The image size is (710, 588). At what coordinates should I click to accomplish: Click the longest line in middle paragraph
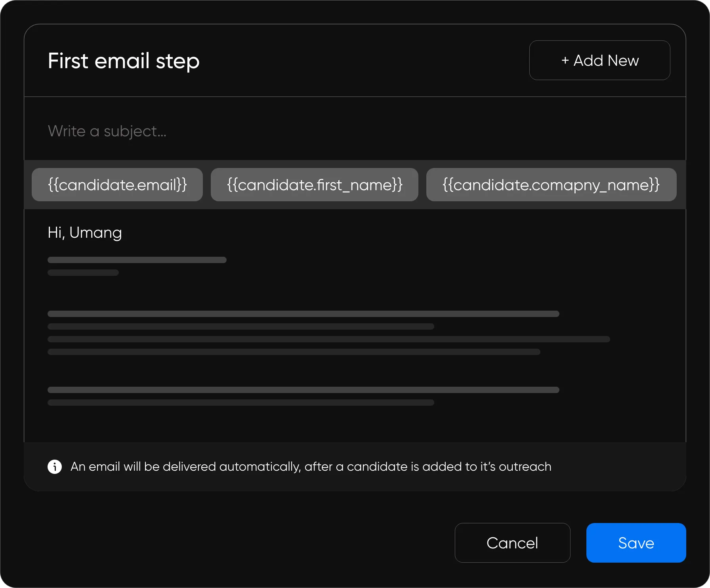click(x=329, y=339)
